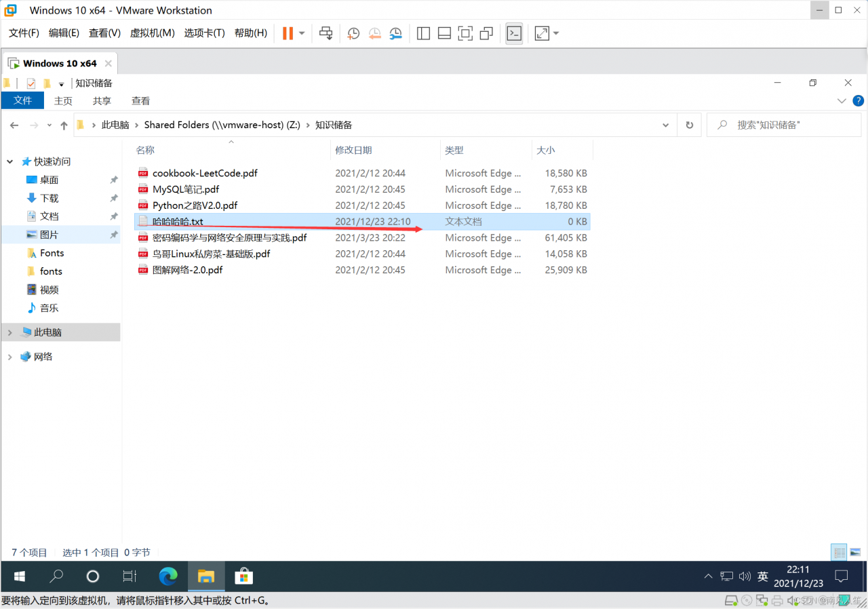Open the 查看(V) menu in VMware
The width and height of the screenshot is (868, 609).
pos(104,33)
